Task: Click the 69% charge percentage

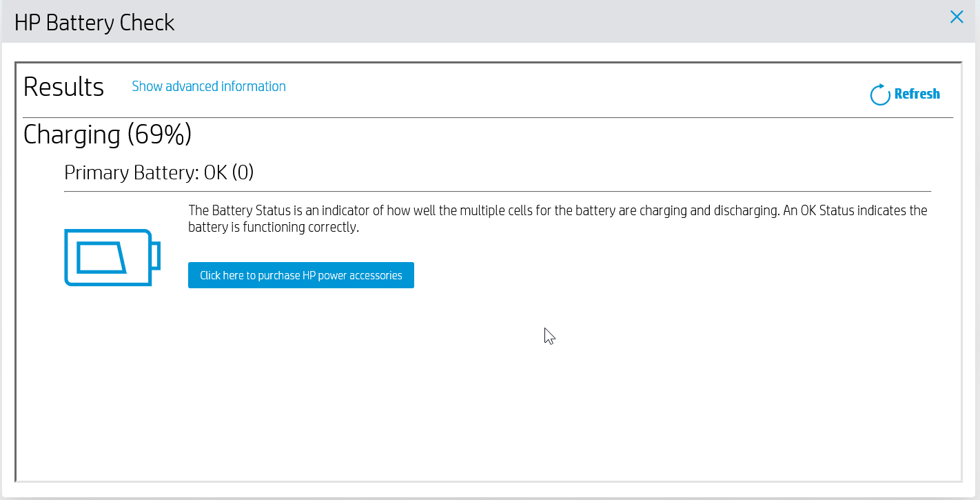Action: coord(160,134)
